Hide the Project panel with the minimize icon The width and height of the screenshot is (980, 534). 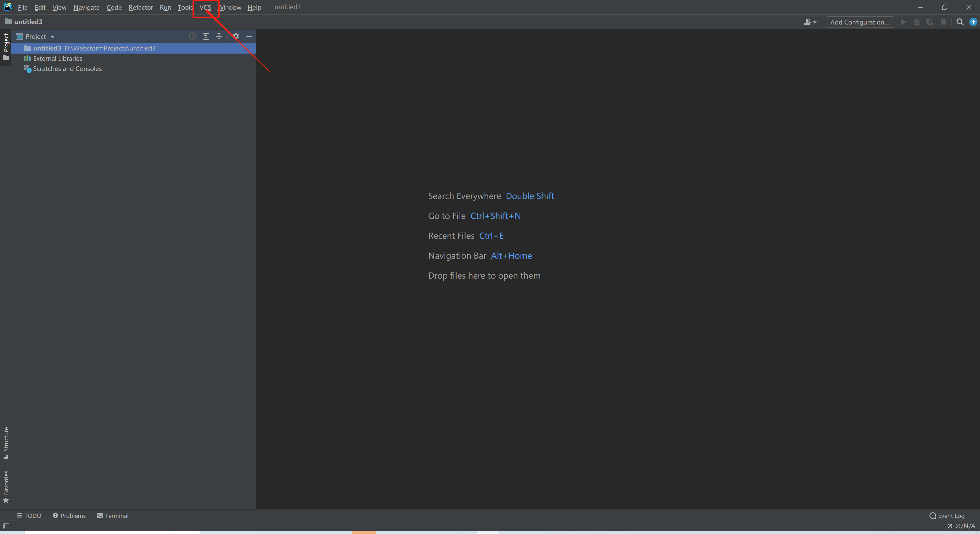(x=249, y=36)
